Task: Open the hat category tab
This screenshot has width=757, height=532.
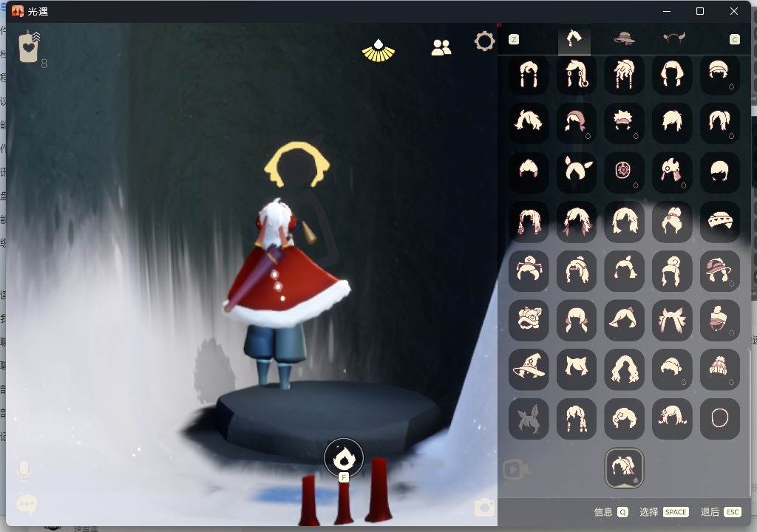Action: 624,38
